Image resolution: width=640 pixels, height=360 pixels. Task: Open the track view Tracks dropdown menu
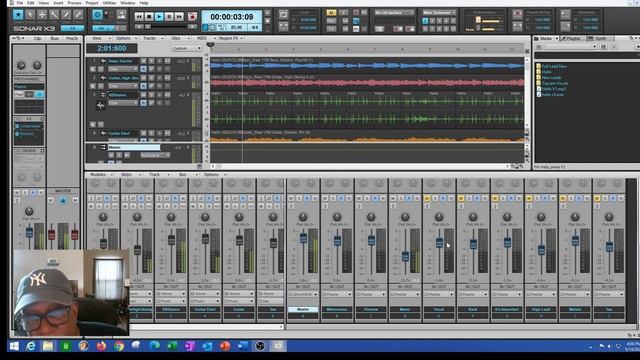(x=153, y=38)
